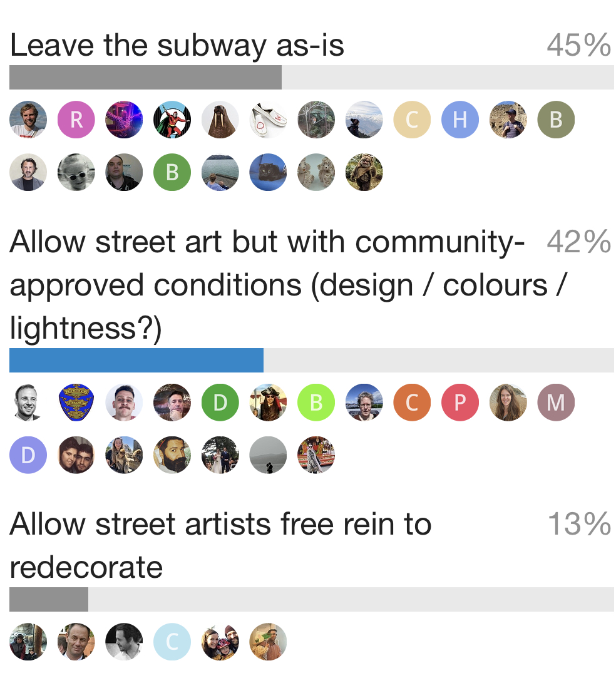
Task: Click the red P voter avatar
Action: tap(460, 403)
